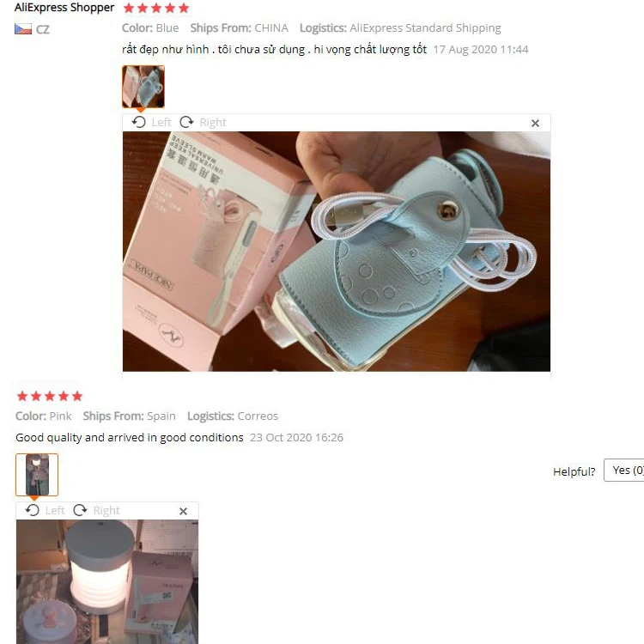Click the five-star rating of the CZ review
Screen dimensions: 644x644
click(x=156, y=9)
